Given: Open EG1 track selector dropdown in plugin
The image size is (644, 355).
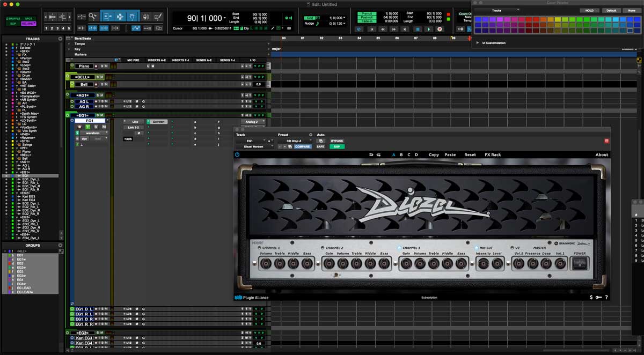Looking at the screenshot, I should 251,141.
